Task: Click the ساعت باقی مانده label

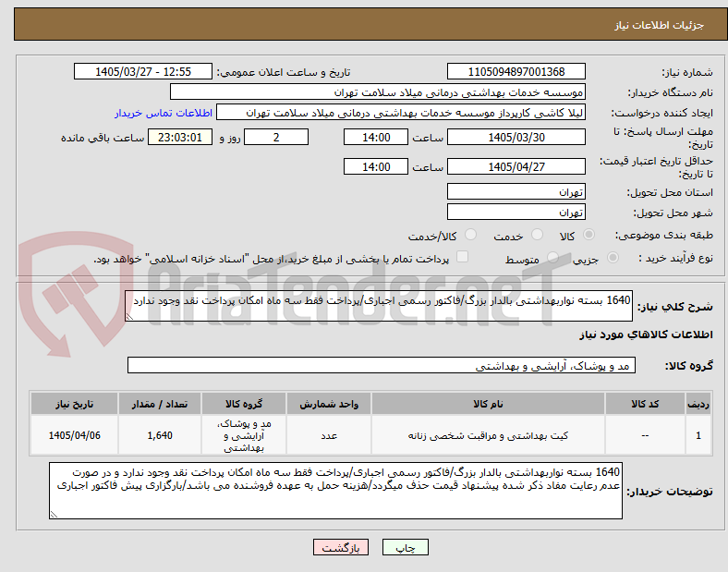Action: point(103,138)
